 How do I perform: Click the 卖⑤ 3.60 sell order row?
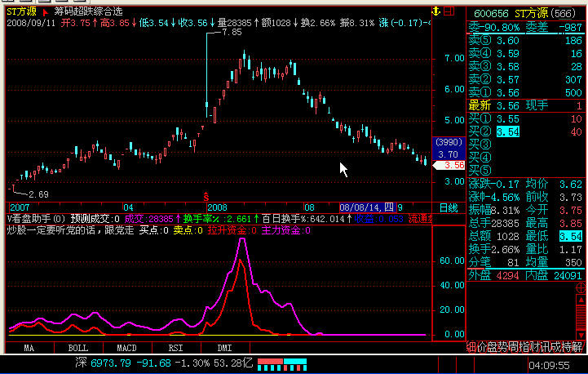pos(525,41)
